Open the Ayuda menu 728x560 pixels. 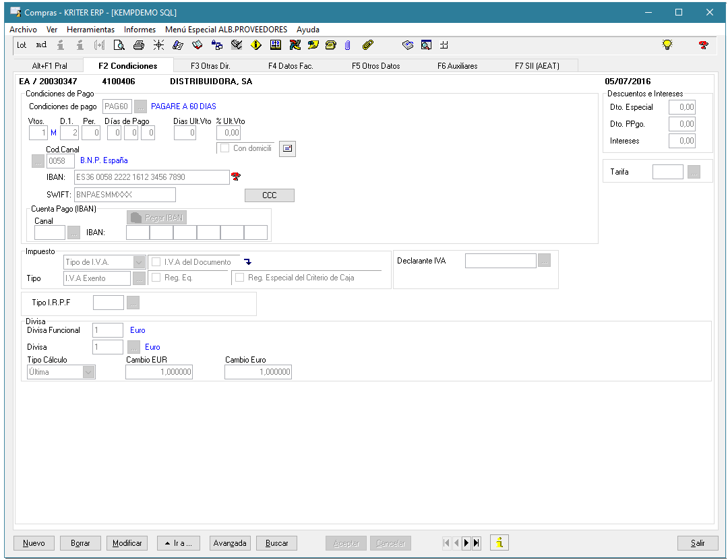click(x=308, y=29)
